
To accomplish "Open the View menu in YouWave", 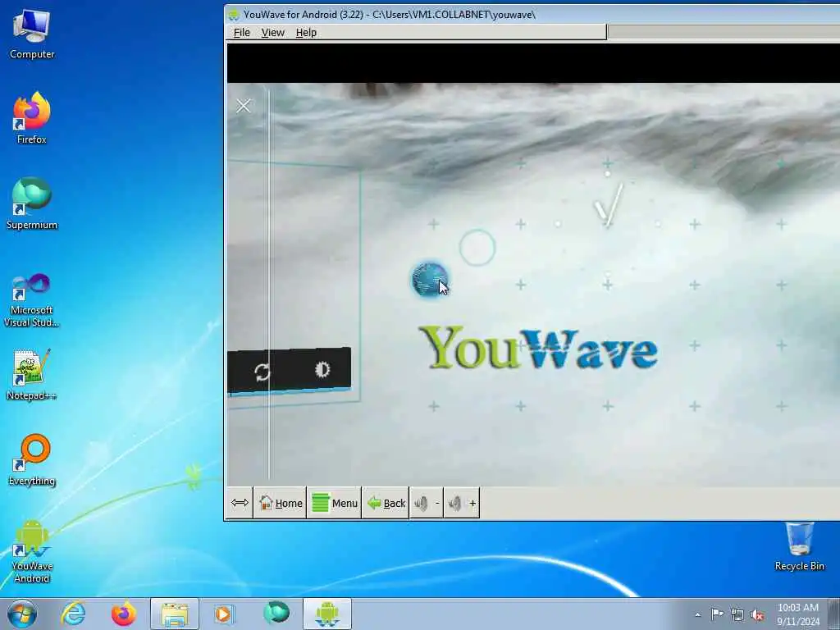I will pyautogui.click(x=272, y=33).
